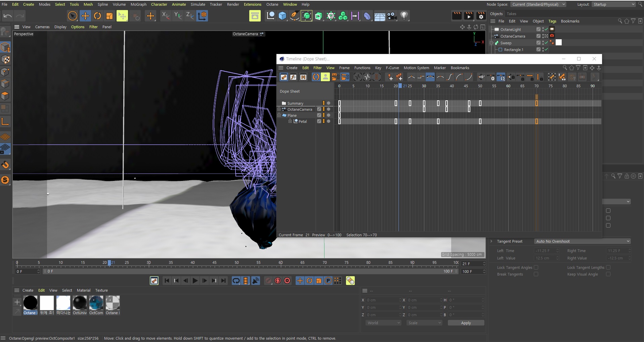Add a Camera object from toolbar

click(392, 16)
